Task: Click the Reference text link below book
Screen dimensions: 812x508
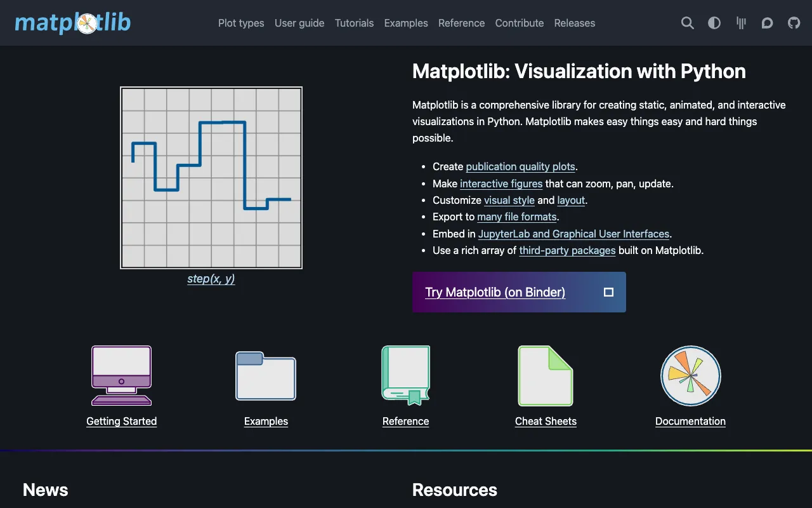Action: tap(406, 421)
